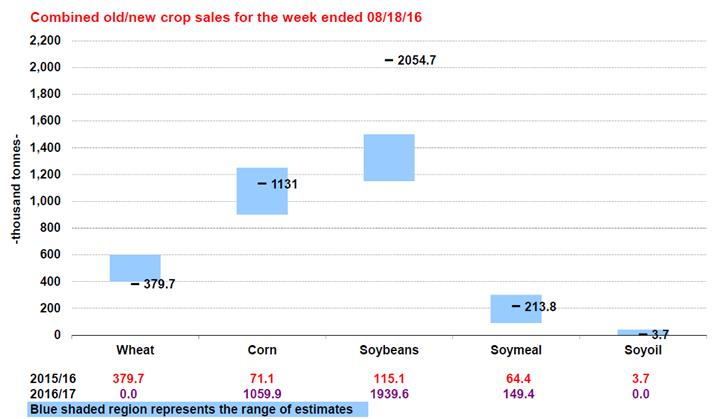Click the 379.7 Wheat data marker

(135, 284)
